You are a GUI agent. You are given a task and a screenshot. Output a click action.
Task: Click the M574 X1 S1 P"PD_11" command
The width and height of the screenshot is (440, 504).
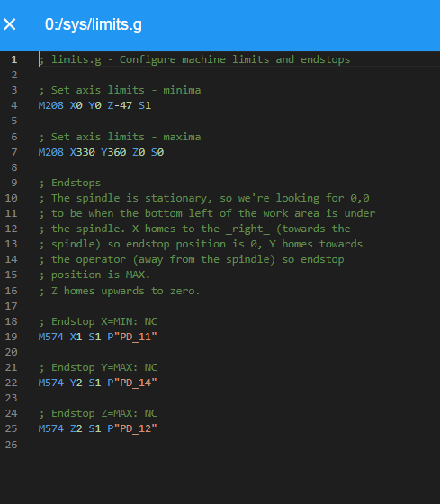(98, 337)
